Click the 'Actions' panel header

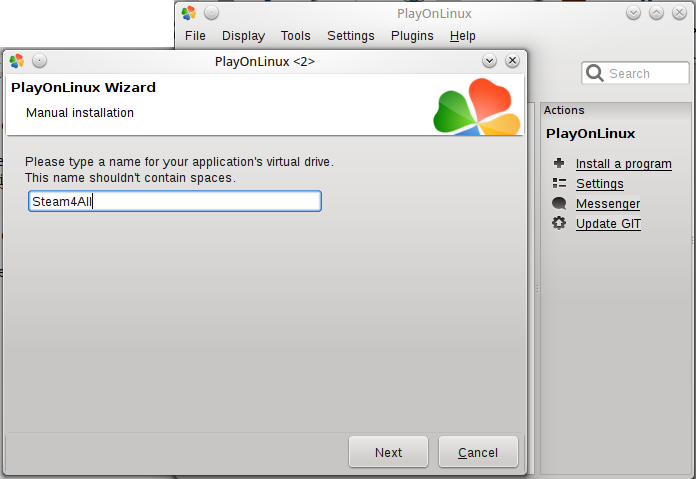(564, 110)
